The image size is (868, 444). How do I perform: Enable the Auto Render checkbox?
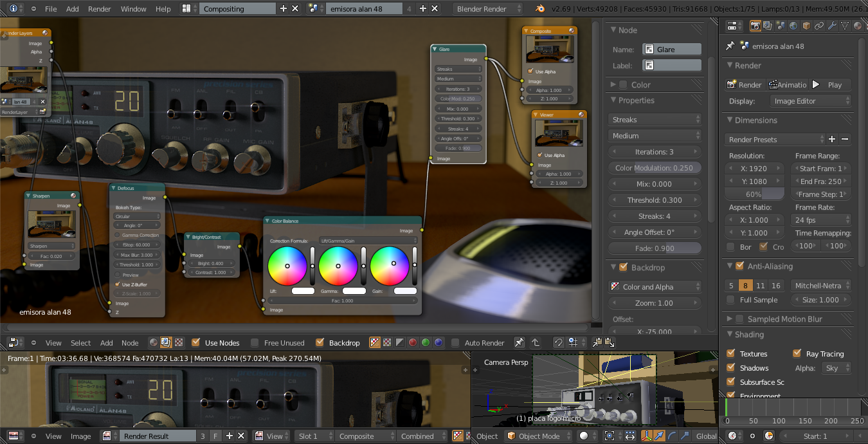[455, 343]
